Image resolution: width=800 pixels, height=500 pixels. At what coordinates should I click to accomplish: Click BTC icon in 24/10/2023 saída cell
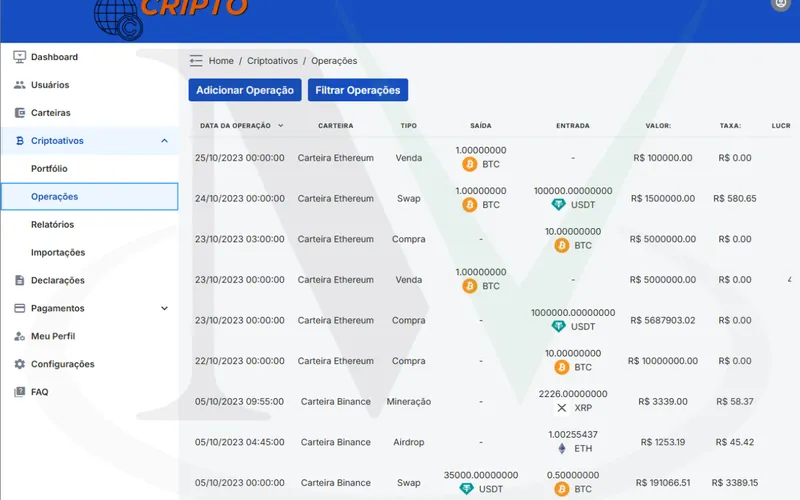(x=469, y=205)
